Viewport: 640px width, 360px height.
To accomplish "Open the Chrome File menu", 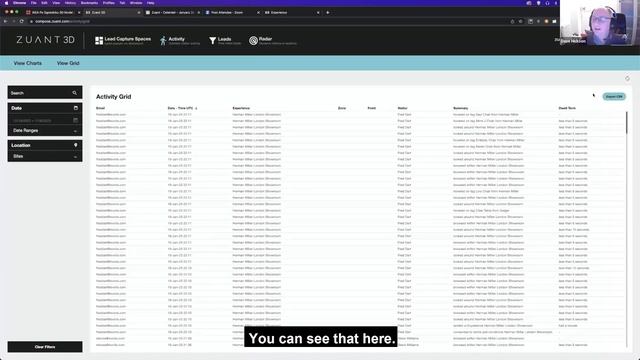I will tap(33, 3).
